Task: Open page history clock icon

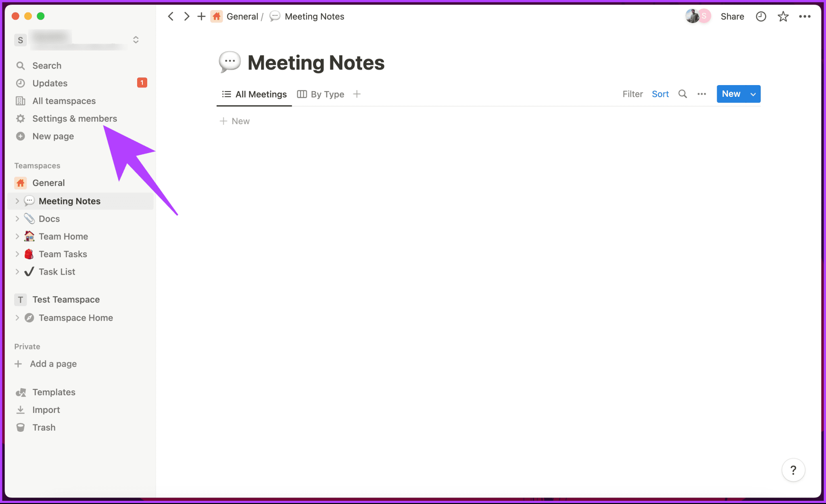Action: [761, 17]
